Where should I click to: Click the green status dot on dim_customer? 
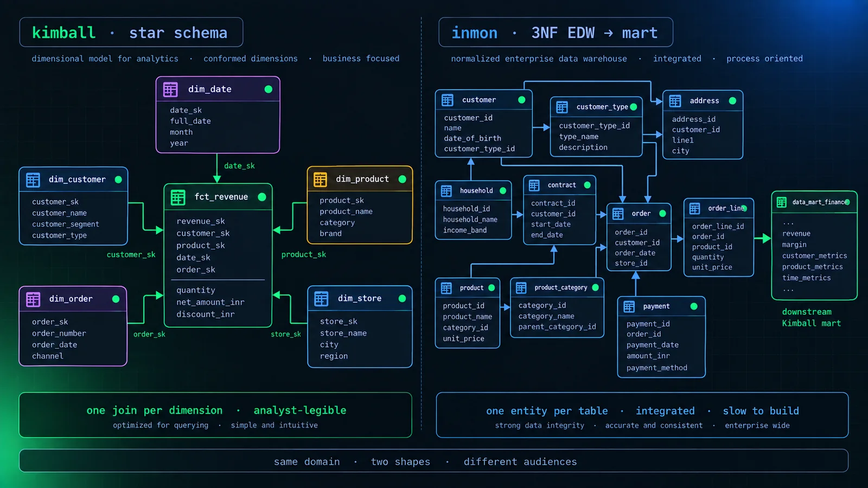118,179
